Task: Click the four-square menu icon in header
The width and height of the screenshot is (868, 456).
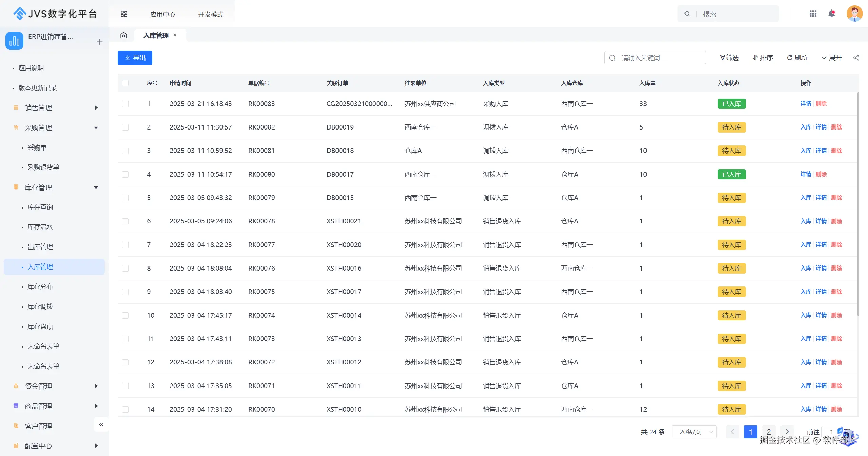Action: [124, 14]
